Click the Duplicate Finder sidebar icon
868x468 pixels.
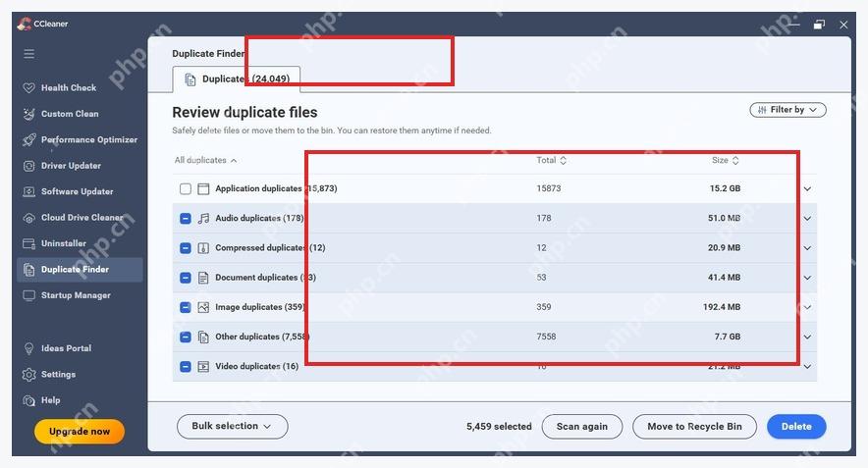click(x=28, y=270)
